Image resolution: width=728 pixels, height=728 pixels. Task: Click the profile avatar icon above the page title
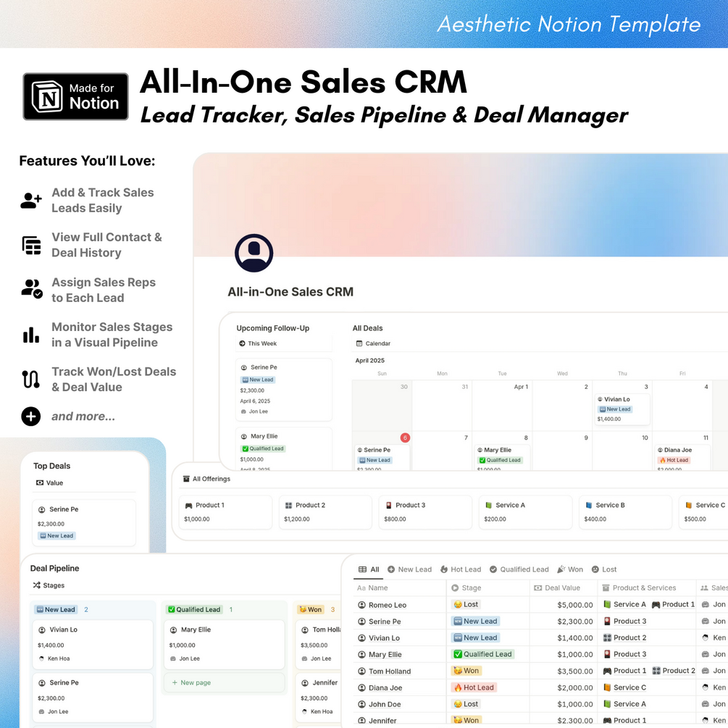coord(254,253)
